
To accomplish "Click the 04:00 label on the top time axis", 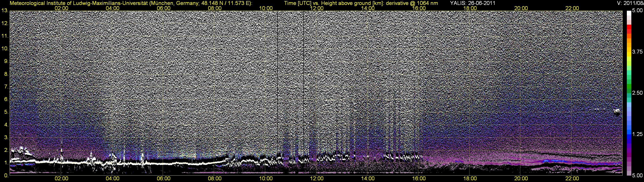I will [112, 8].
